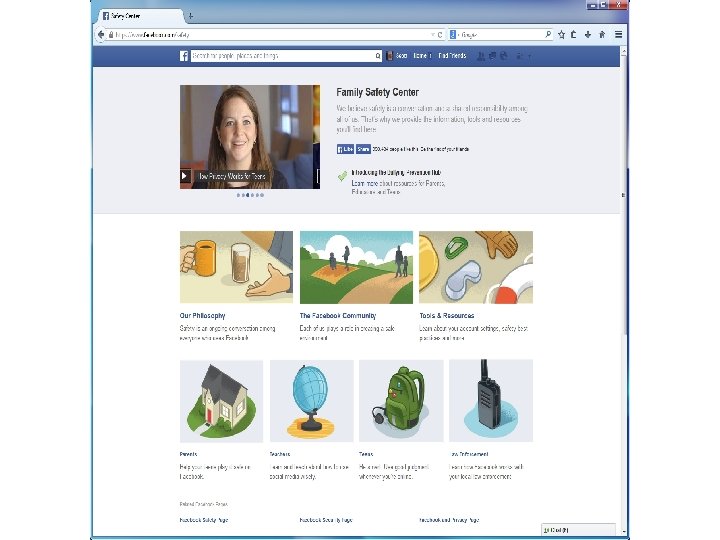Open Find Friends in Facebook bar
Viewport: 720px width, 540px height.
coord(452,56)
